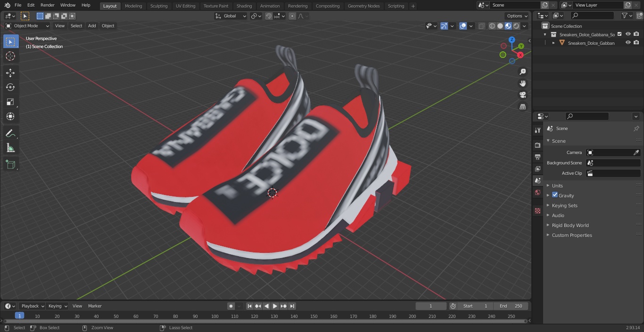This screenshot has height=332, width=644.
Task: Open the viewport Options dropdown
Action: [x=517, y=16]
